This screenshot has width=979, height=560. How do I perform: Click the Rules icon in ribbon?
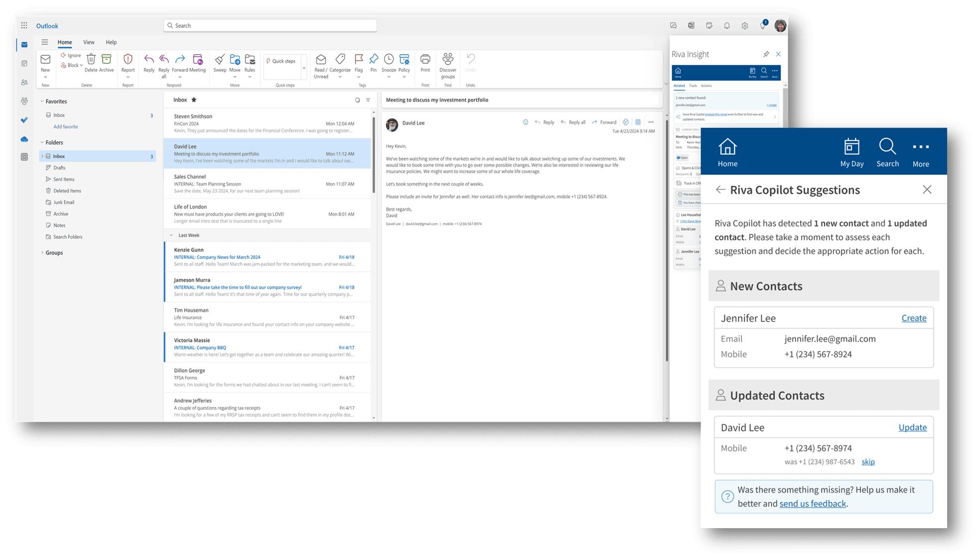click(250, 59)
